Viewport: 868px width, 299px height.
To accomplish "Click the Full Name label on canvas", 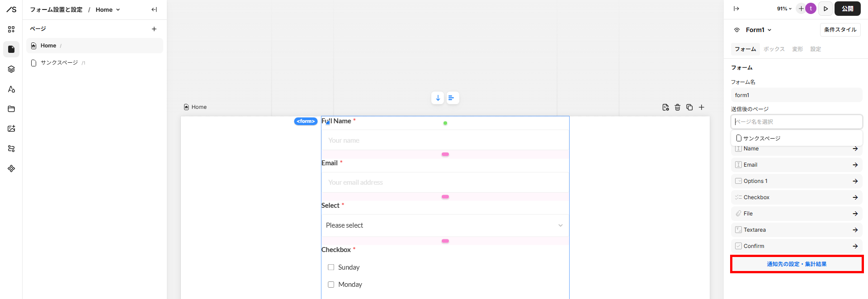I will click(336, 121).
